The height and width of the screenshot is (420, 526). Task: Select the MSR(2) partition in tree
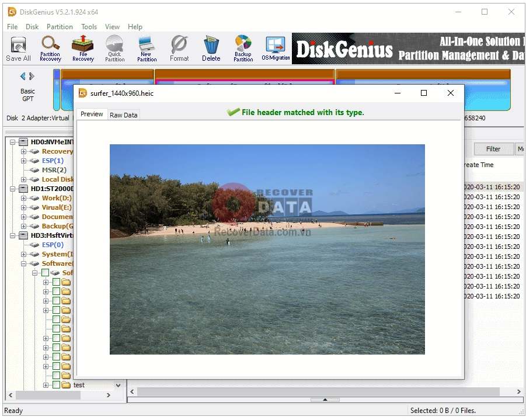pos(54,170)
